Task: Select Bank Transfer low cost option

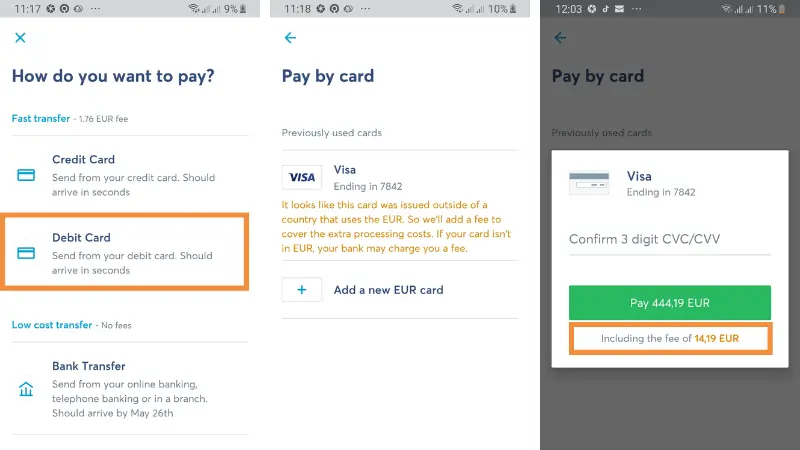Action: click(x=130, y=388)
